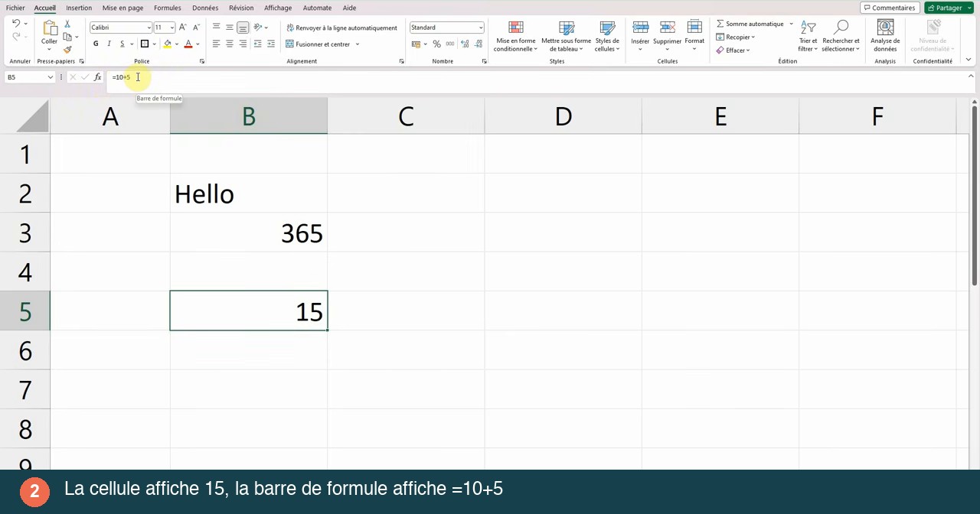Viewport: 980px width, 514px height.
Task: Toggle bold (G) formatting
Action: pos(96,44)
